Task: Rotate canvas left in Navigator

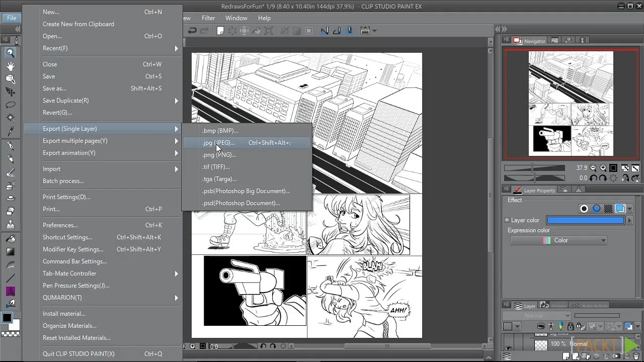Action: point(594,178)
